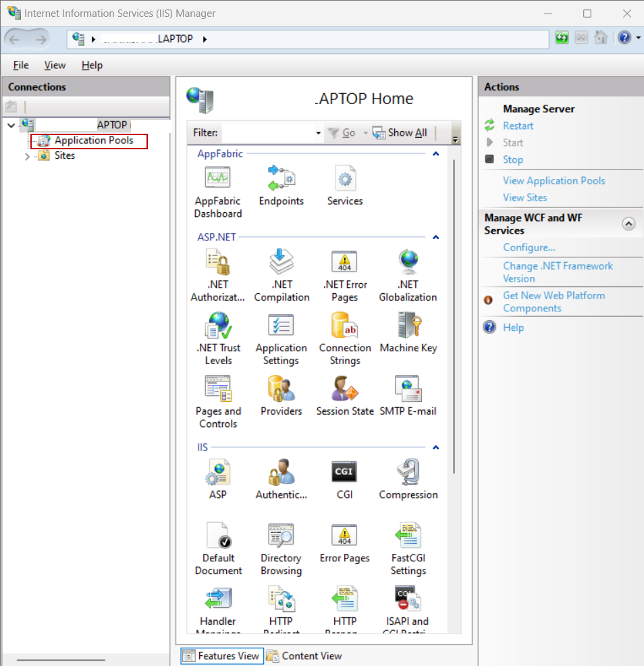Open the Endpoints feature
This screenshot has width=644, height=666.
(281, 186)
